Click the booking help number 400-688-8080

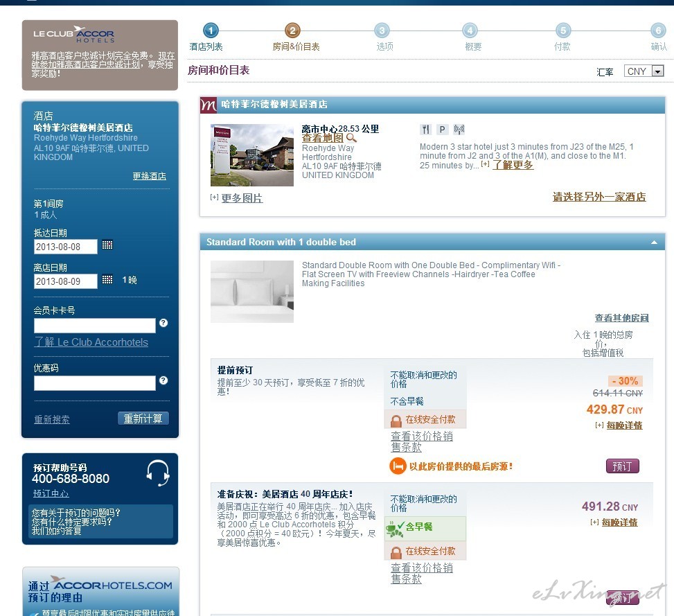(x=71, y=478)
